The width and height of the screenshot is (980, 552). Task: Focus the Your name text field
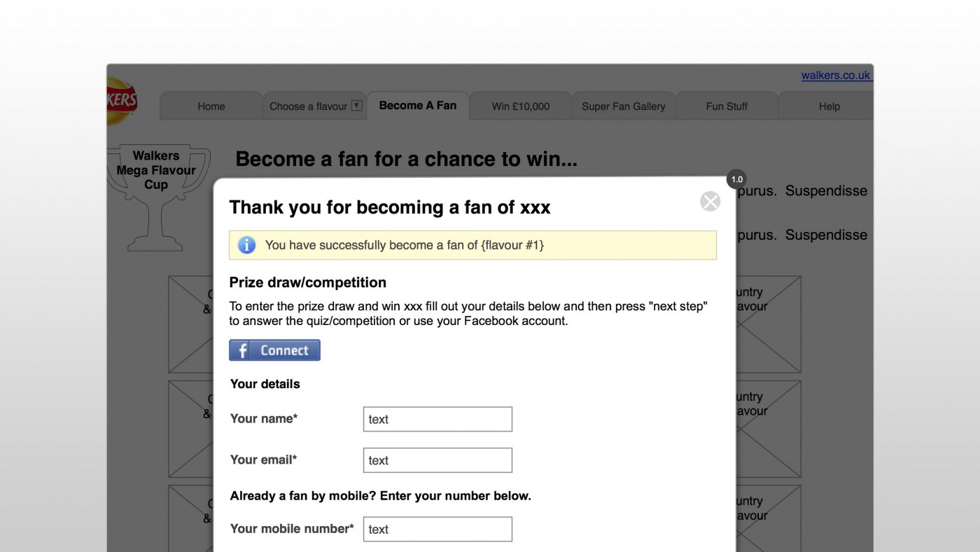click(x=437, y=419)
